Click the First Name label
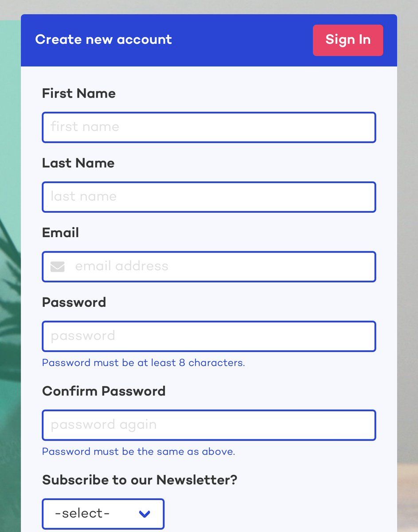418x532 pixels. click(79, 94)
